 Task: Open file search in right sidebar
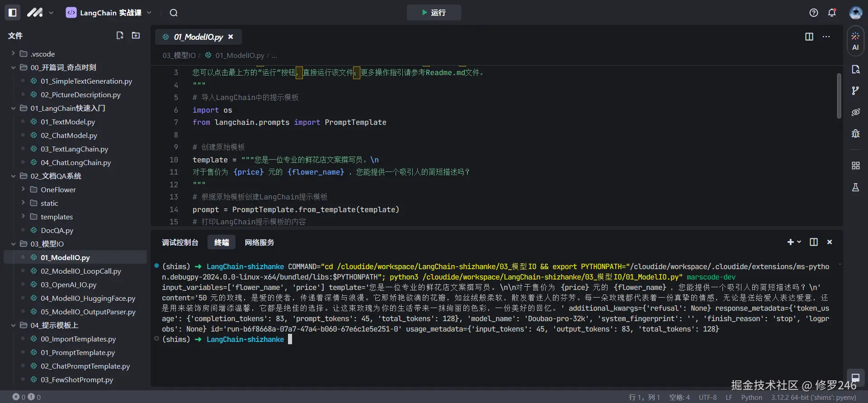(855, 69)
